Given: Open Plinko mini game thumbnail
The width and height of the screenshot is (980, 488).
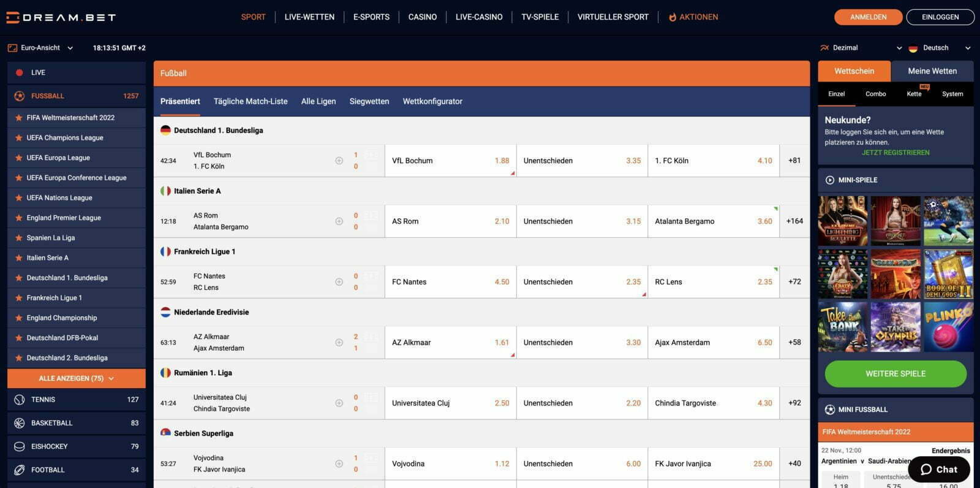Looking at the screenshot, I should (x=948, y=327).
